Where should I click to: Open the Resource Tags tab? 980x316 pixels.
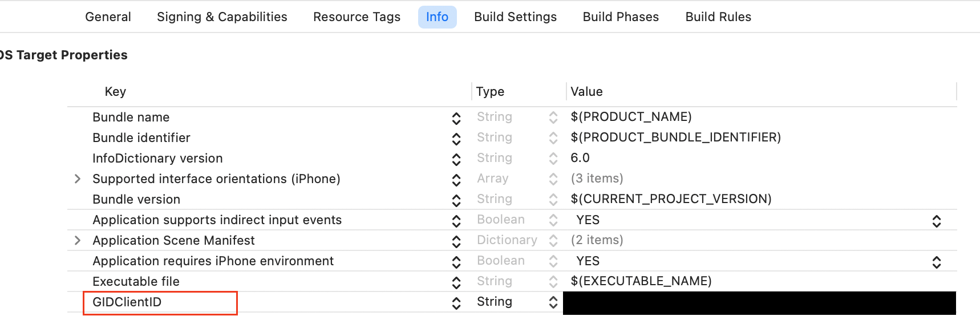point(357,17)
